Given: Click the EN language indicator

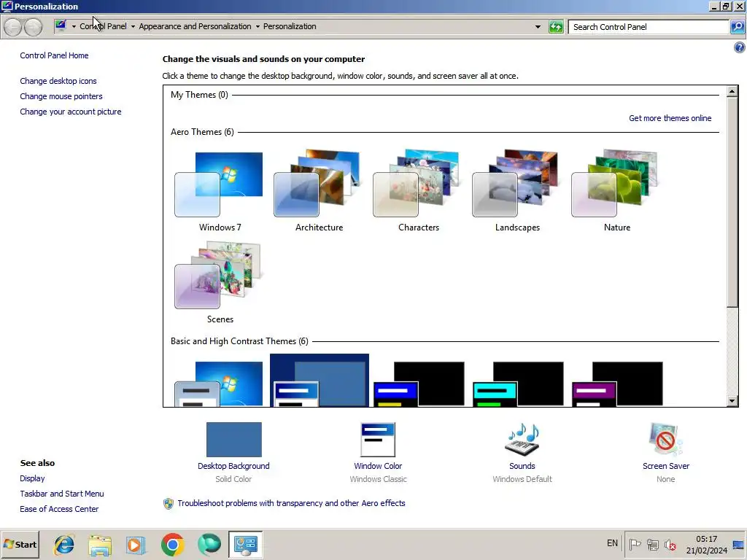Looking at the screenshot, I should [x=612, y=542].
